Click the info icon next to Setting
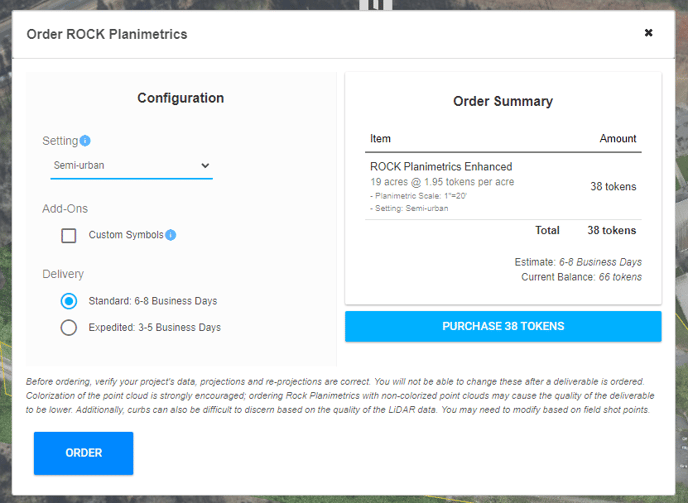The width and height of the screenshot is (688, 503). 85,140
